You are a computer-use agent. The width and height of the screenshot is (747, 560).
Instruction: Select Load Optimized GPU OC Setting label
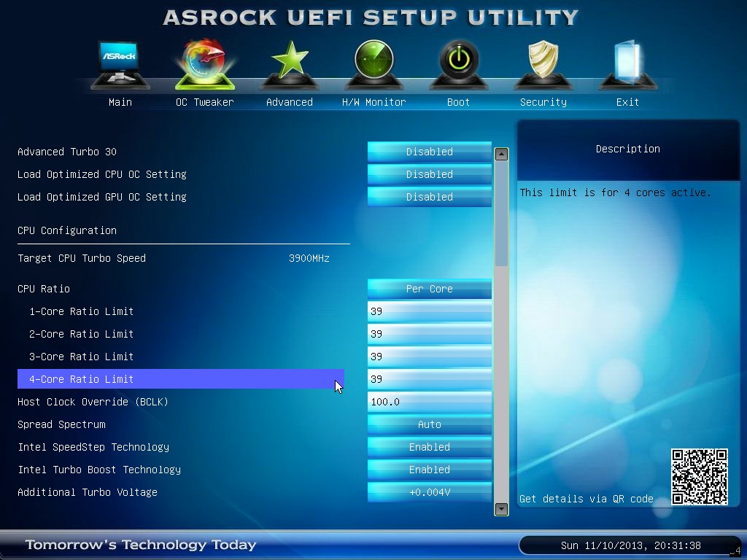pos(102,197)
